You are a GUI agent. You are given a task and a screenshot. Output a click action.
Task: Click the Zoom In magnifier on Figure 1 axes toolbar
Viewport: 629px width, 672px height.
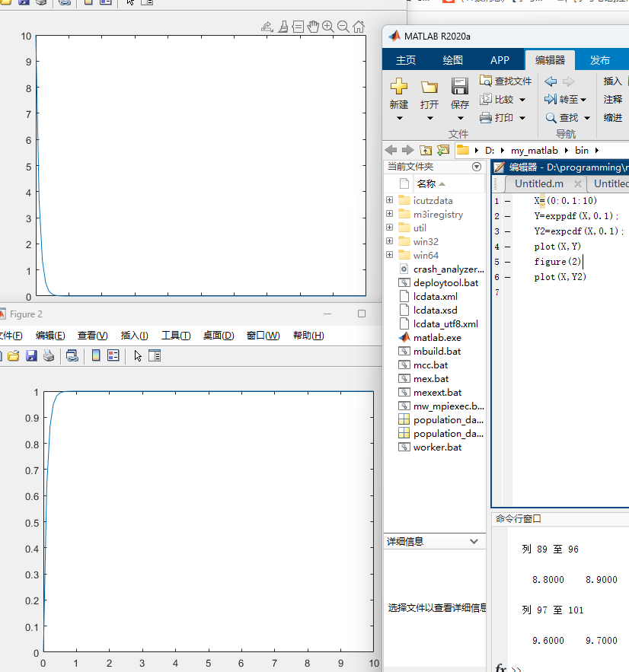point(328,27)
